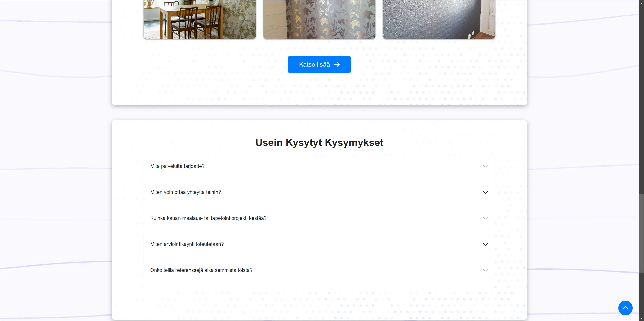The width and height of the screenshot is (644, 321).
Task: Click the Usein Kysytyt Kysymykset heading
Action: (x=319, y=143)
